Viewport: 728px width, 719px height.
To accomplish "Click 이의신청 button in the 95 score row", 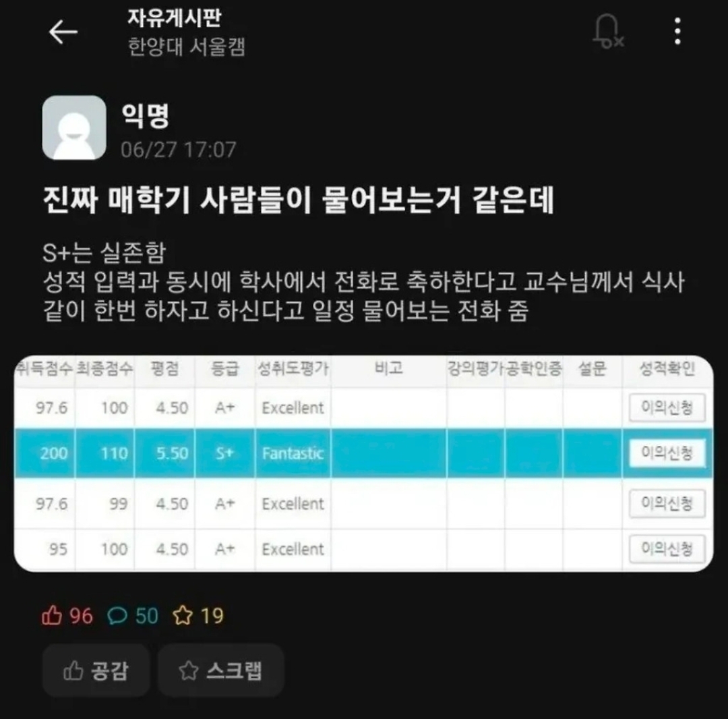I will pyautogui.click(x=667, y=549).
